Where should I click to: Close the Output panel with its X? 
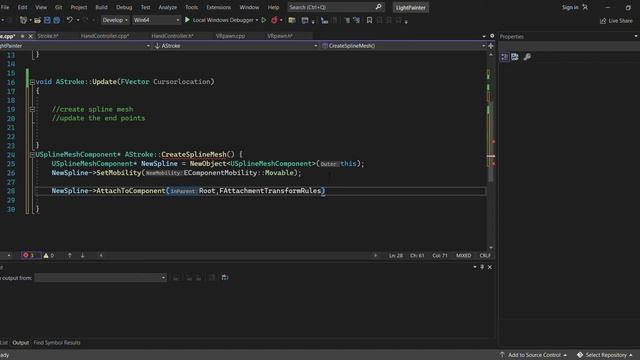coord(490,267)
